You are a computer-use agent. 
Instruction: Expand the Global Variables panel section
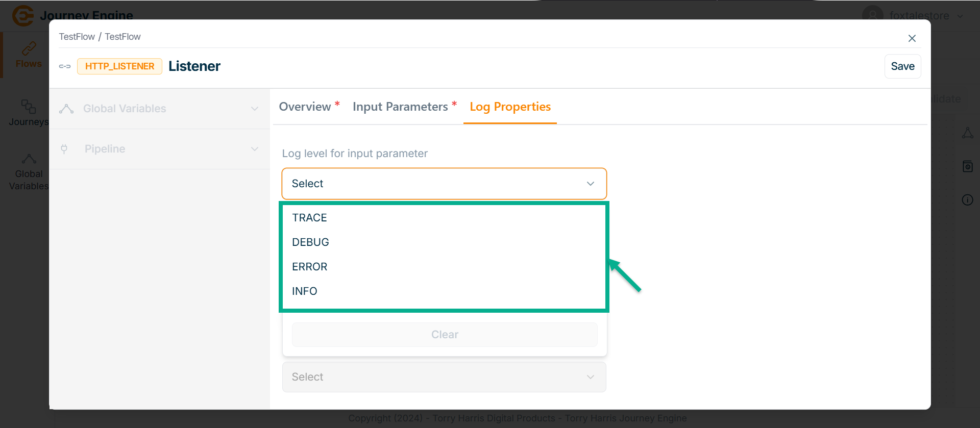click(x=159, y=109)
